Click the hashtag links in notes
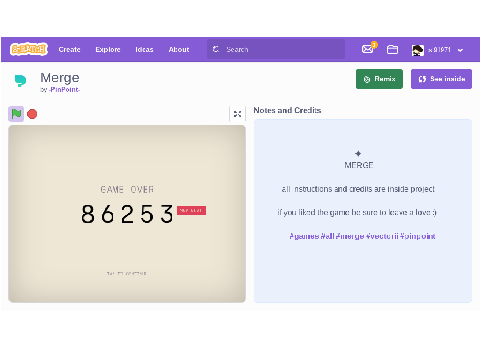Viewport: 480px width, 360px height. tap(362, 236)
